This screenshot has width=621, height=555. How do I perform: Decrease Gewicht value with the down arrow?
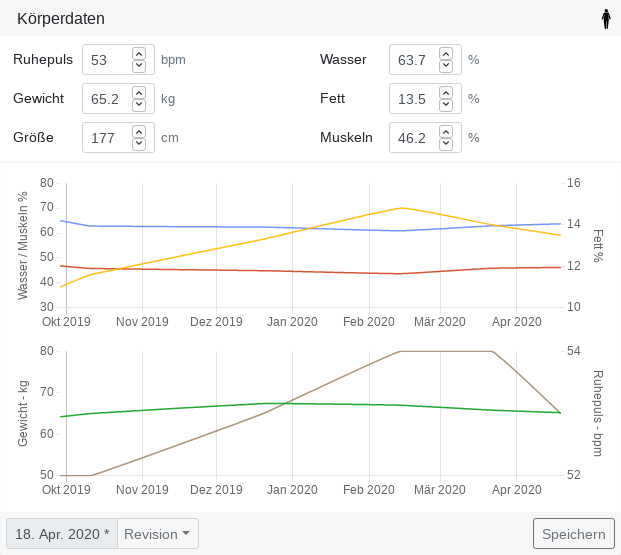(139, 105)
